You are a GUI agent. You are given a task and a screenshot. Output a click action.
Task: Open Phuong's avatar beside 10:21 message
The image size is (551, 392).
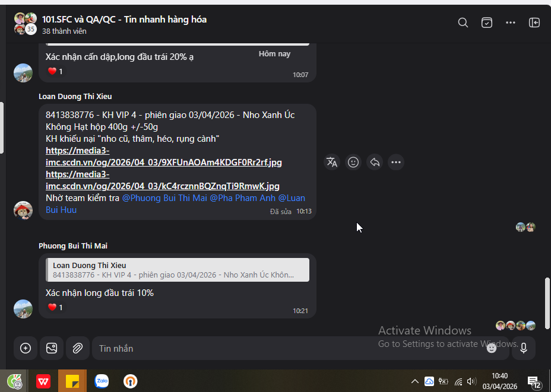[x=23, y=309]
